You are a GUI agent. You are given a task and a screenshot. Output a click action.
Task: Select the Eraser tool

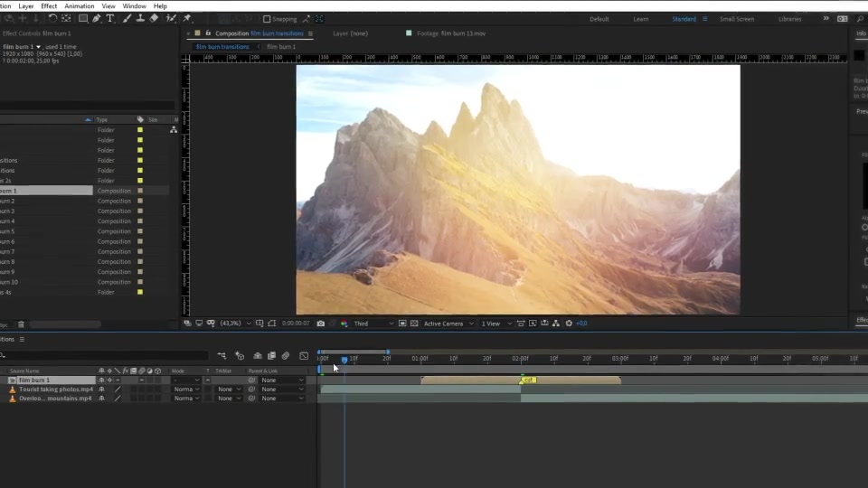(x=154, y=18)
